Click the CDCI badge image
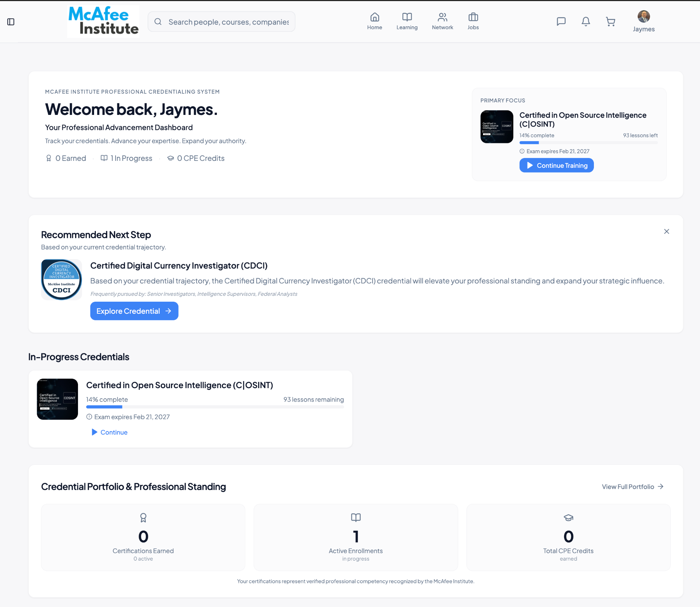 click(61, 279)
